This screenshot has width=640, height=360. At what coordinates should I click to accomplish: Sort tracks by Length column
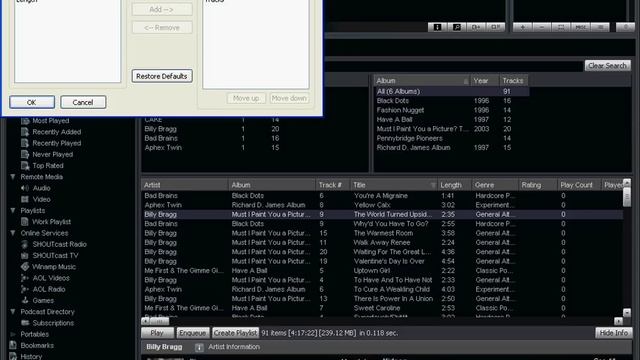pyautogui.click(x=454, y=185)
